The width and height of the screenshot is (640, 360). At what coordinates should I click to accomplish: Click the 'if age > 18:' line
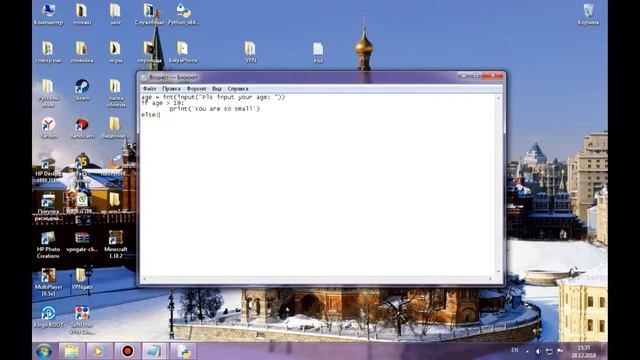(162, 103)
